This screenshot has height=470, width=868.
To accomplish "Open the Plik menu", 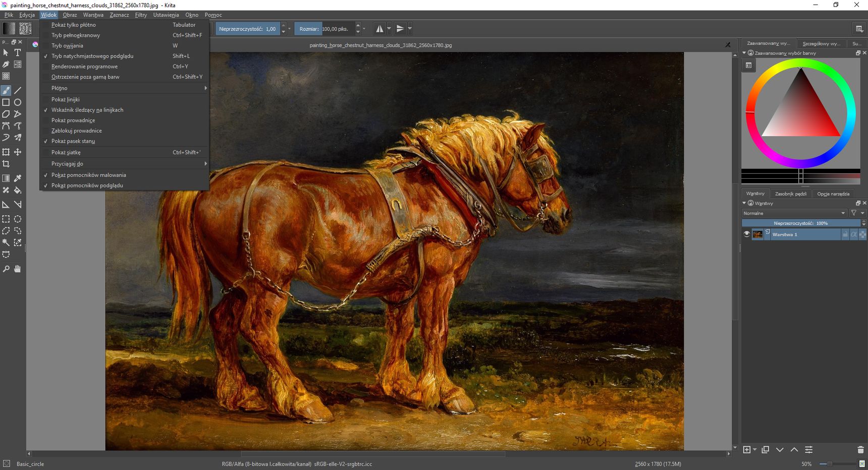I will point(9,15).
